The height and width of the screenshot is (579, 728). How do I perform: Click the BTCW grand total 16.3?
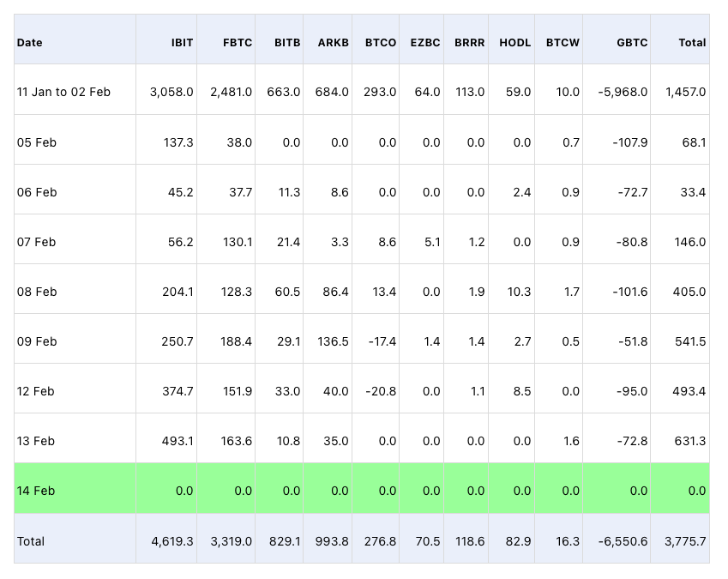(x=568, y=541)
